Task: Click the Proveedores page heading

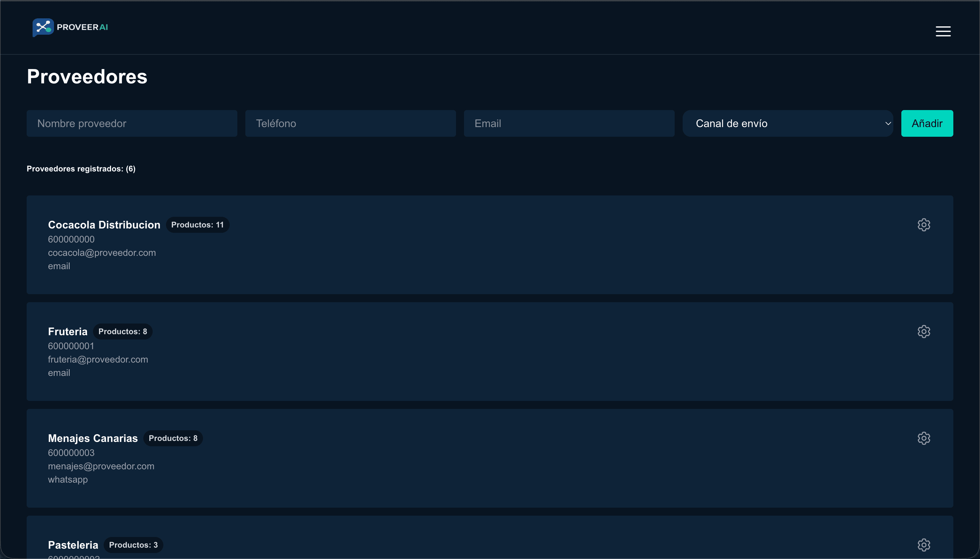Action: 87,76
